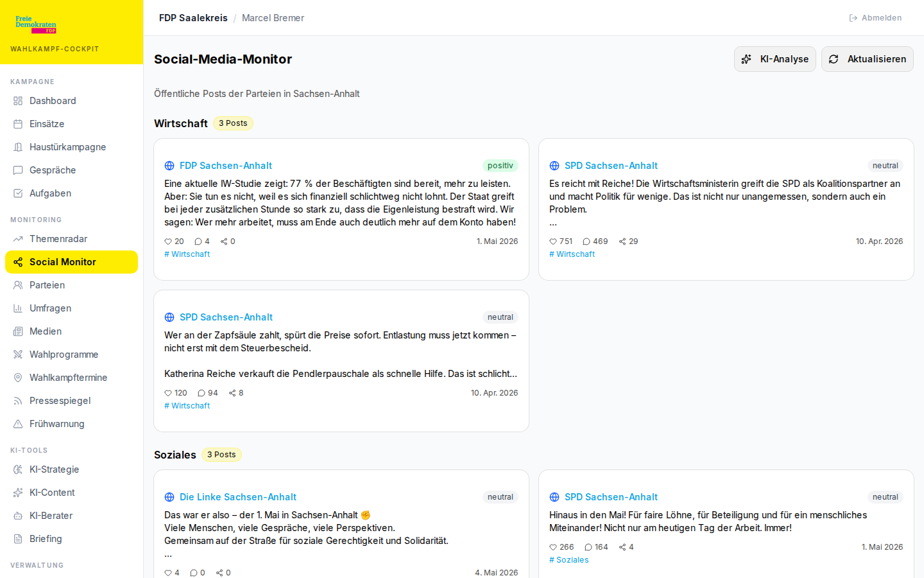
Task: Refresh posts with Aktualisieren
Action: [x=868, y=59]
